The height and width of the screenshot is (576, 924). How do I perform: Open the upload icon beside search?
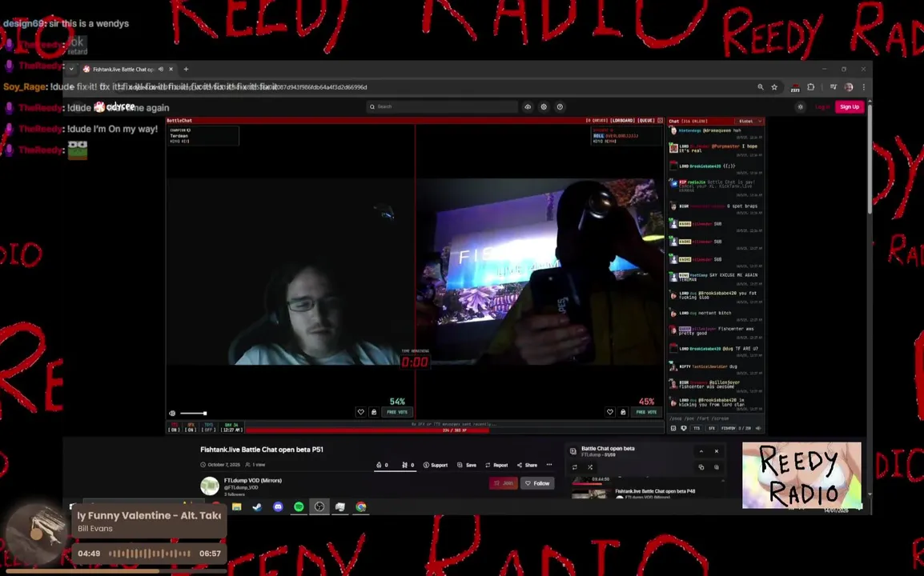click(x=528, y=106)
